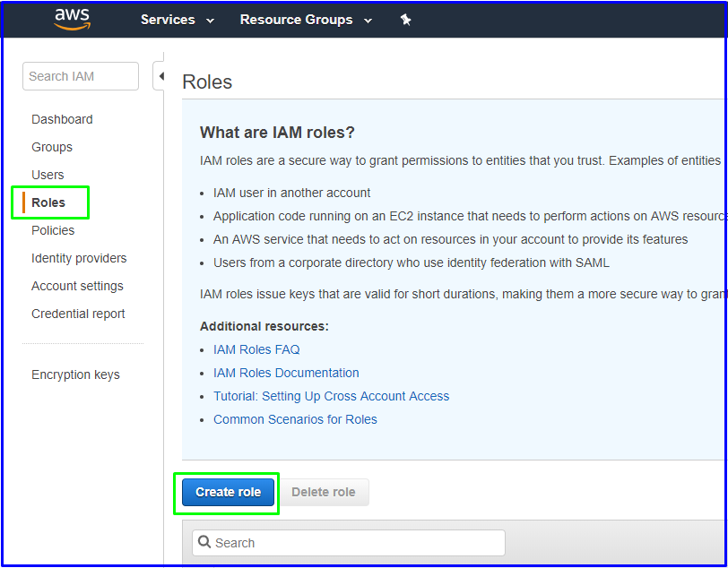The image size is (728, 568).
Task: Collapse the IAM sidebar with arrow handle
Action: pyautogui.click(x=159, y=76)
